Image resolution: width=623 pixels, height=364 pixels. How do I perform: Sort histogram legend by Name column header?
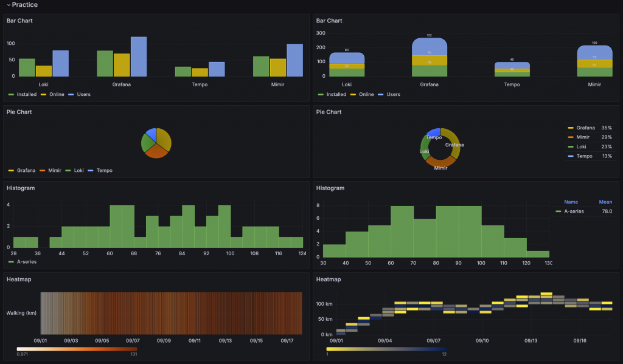pyautogui.click(x=571, y=202)
